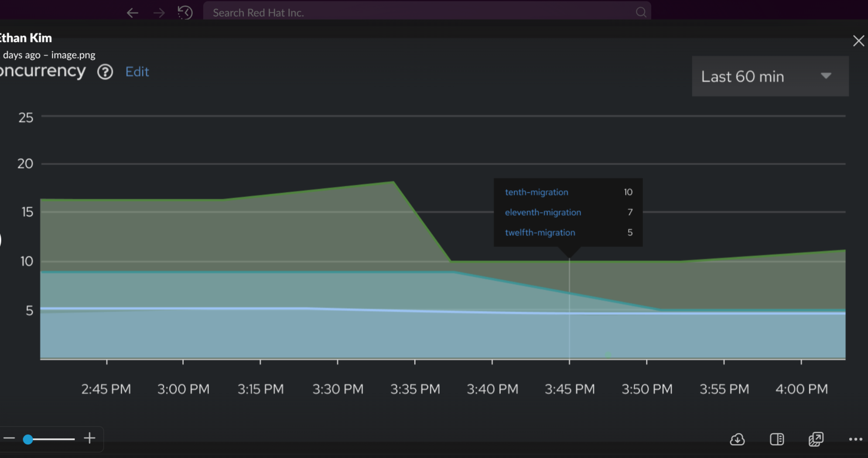This screenshot has width=868, height=458.
Task: Click the zoom slider handle
Action: [28, 439]
